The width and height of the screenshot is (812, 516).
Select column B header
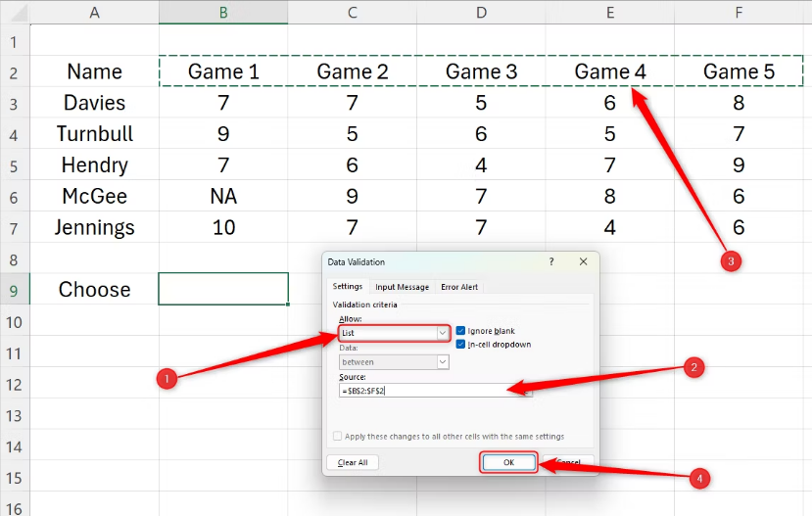[223, 13]
